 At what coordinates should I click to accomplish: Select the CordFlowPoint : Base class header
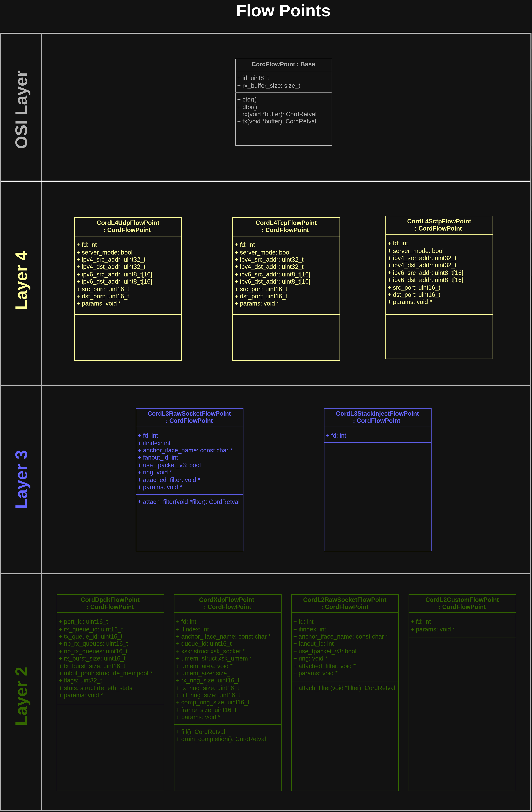tap(283, 64)
